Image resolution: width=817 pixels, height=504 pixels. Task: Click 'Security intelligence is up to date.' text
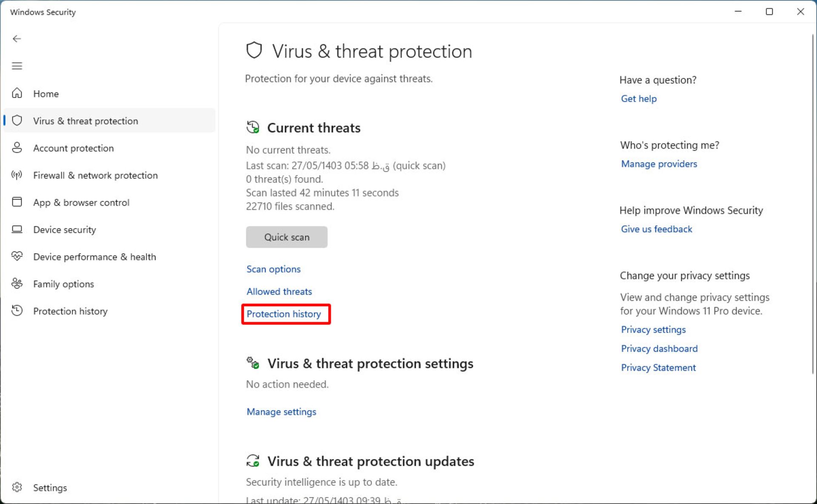[322, 482]
